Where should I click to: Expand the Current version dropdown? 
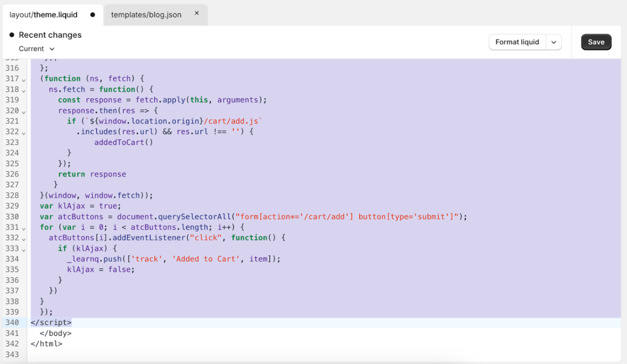(x=37, y=49)
